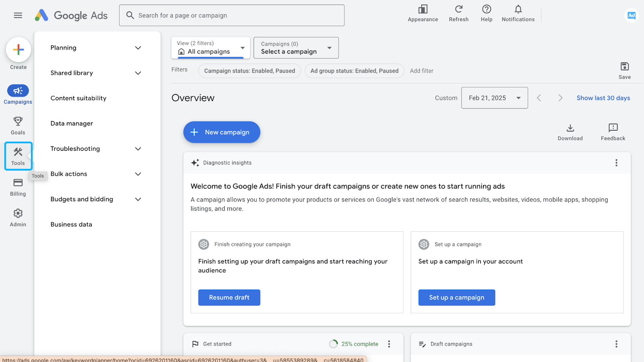Open Content suitability page
644x362 pixels.
pyautogui.click(x=78, y=99)
